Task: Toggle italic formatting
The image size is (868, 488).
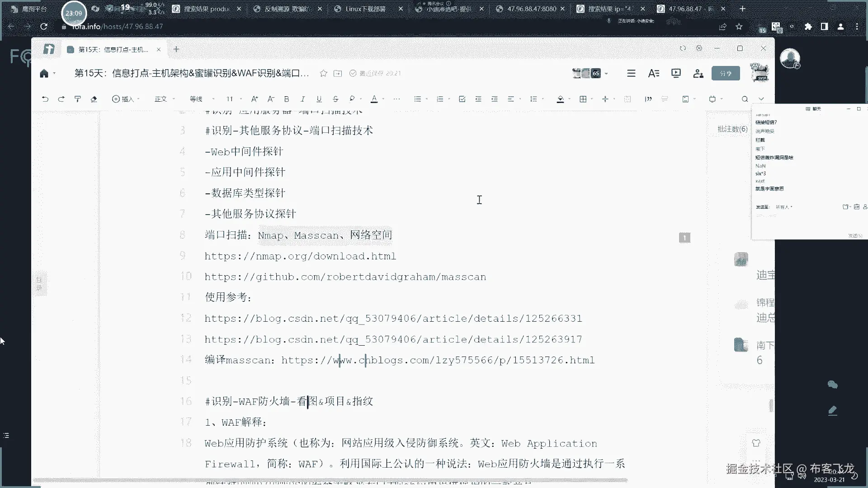Action: click(x=302, y=99)
